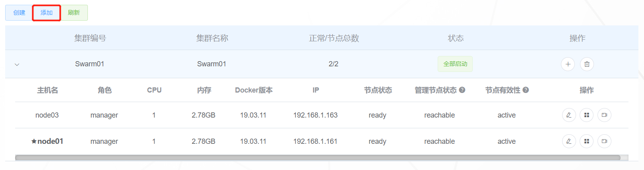Click the 全部启动 status tag
This screenshot has height=170, width=644.
tap(455, 64)
